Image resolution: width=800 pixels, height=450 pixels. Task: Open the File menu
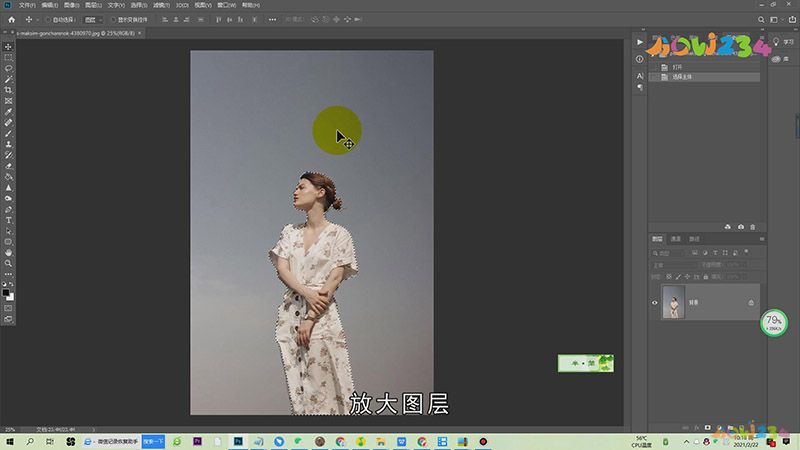(x=27, y=5)
